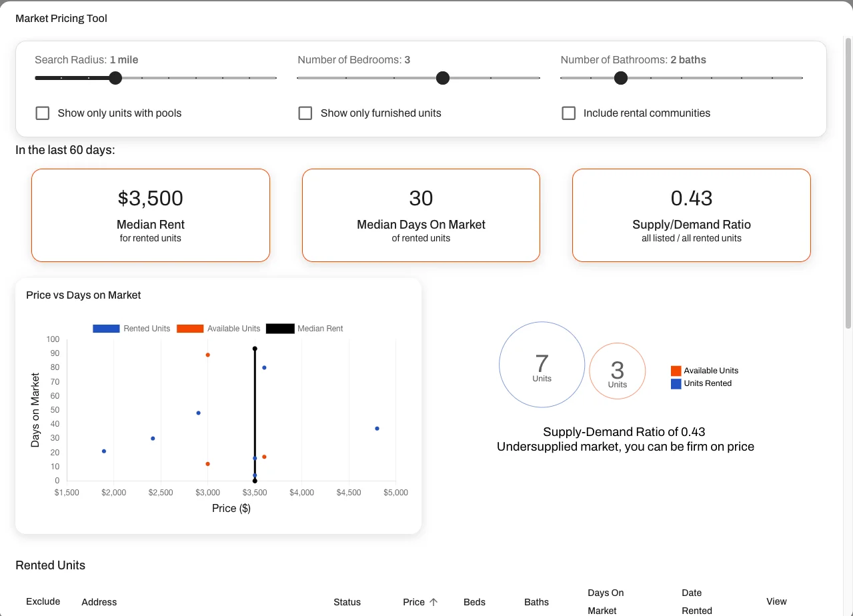Click the Date Rented column header
Image resolution: width=853 pixels, height=616 pixels.
[x=696, y=601]
